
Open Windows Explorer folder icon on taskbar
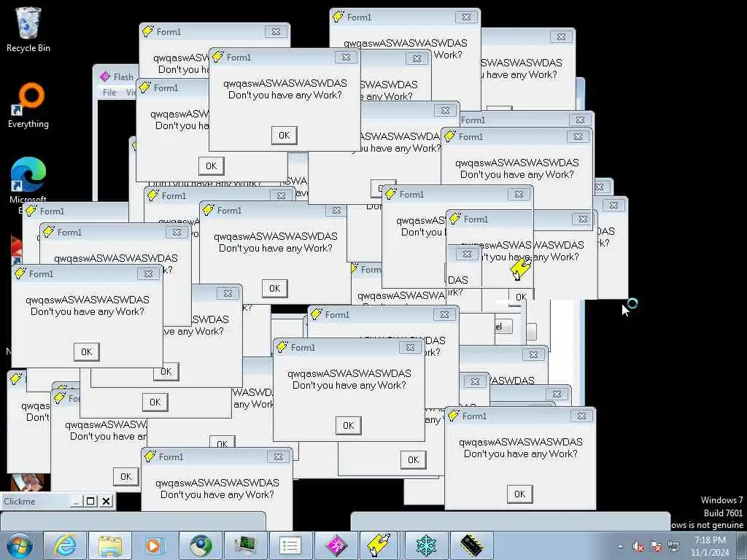pyautogui.click(x=110, y=545)
